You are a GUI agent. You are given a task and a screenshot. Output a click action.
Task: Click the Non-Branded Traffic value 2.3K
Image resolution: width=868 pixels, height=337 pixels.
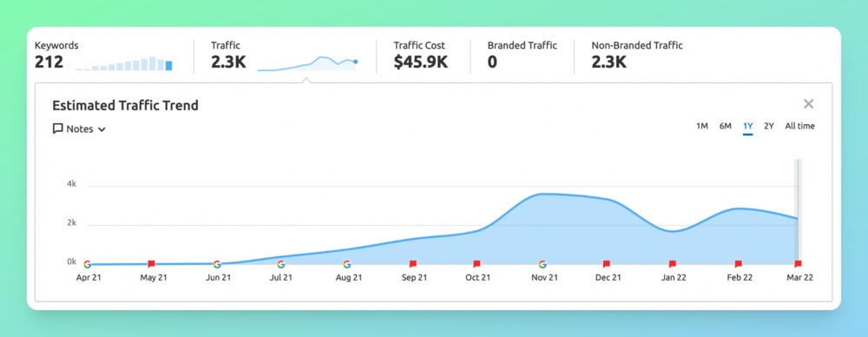[609, 62]
